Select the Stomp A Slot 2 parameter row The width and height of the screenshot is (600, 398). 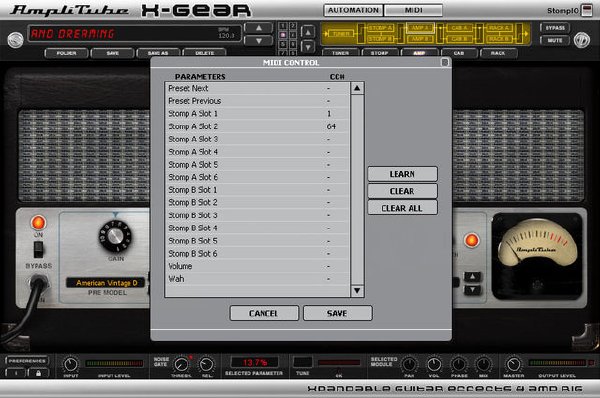(257, 126)
